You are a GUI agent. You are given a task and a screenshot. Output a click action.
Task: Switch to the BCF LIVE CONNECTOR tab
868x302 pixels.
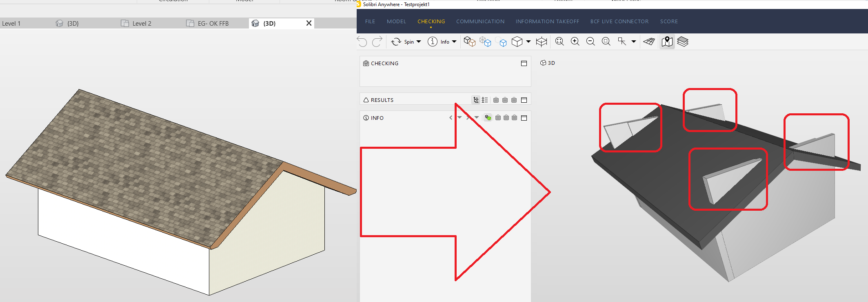(x=619, y=22)
